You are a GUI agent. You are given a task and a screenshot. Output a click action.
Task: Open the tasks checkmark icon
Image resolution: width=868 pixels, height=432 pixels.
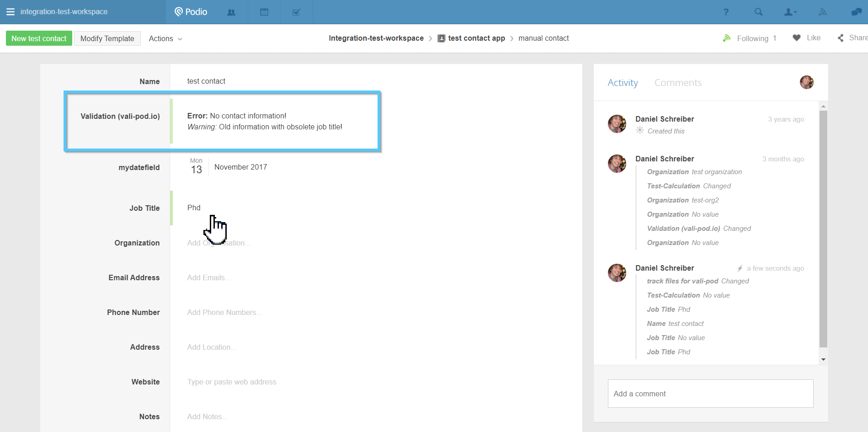pyautogui.click(x=296, y=12)
